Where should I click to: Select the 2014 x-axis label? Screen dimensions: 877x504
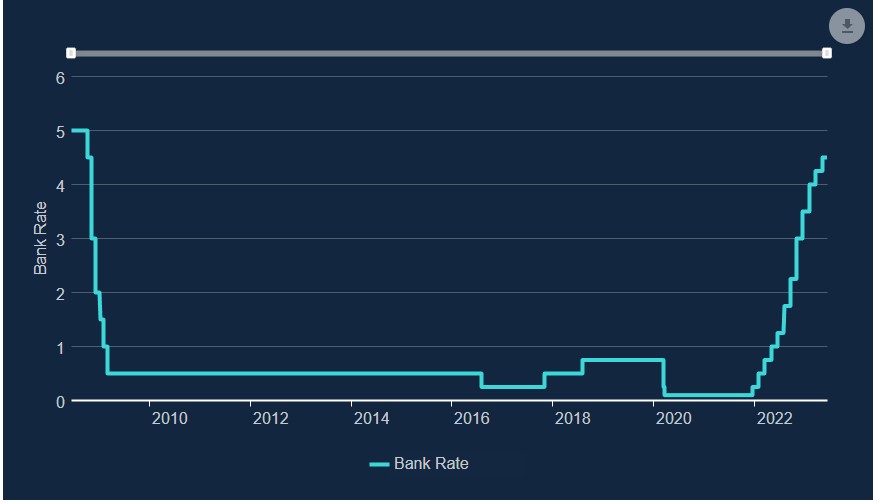371,418
